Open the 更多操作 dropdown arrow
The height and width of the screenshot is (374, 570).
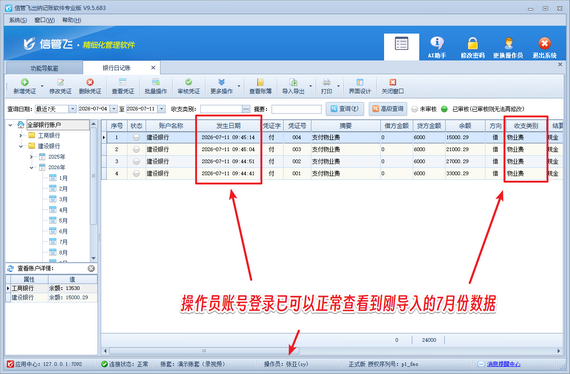point(239,86)
